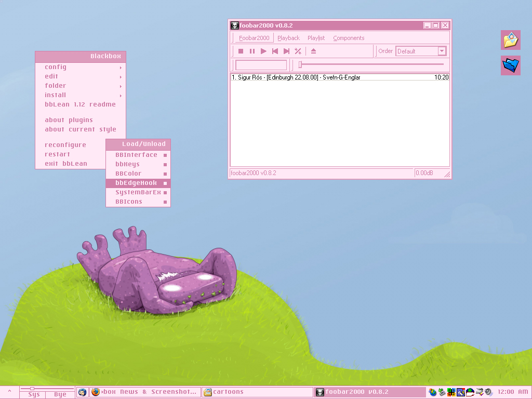532x399 pixels.
Task: Switch to the box News & Screenshot Firefox task
Action: 145,392
